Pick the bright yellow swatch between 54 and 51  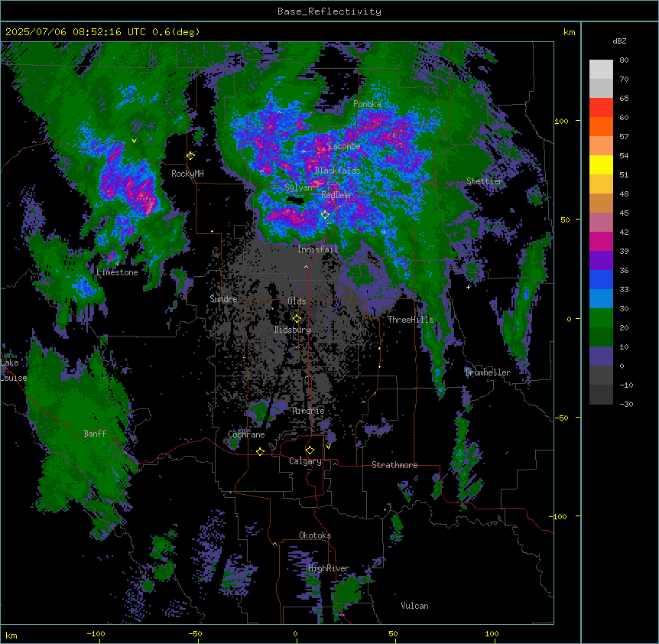click(x=601, y=164)
